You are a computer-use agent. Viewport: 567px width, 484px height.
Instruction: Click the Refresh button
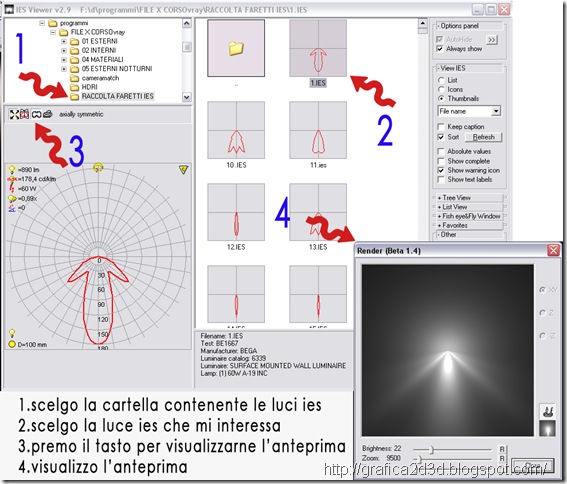point(483,137)
